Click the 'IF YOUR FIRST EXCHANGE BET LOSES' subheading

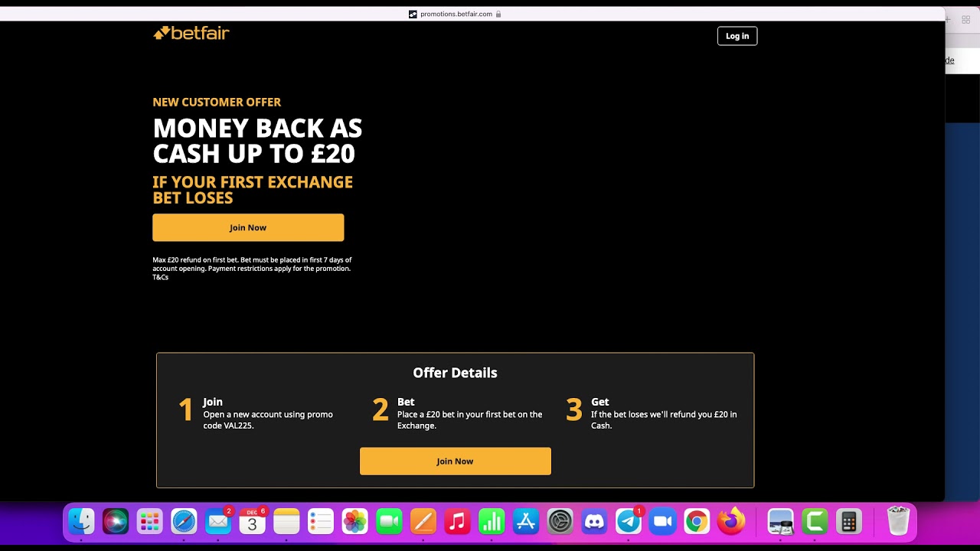(x=253, y=190)
